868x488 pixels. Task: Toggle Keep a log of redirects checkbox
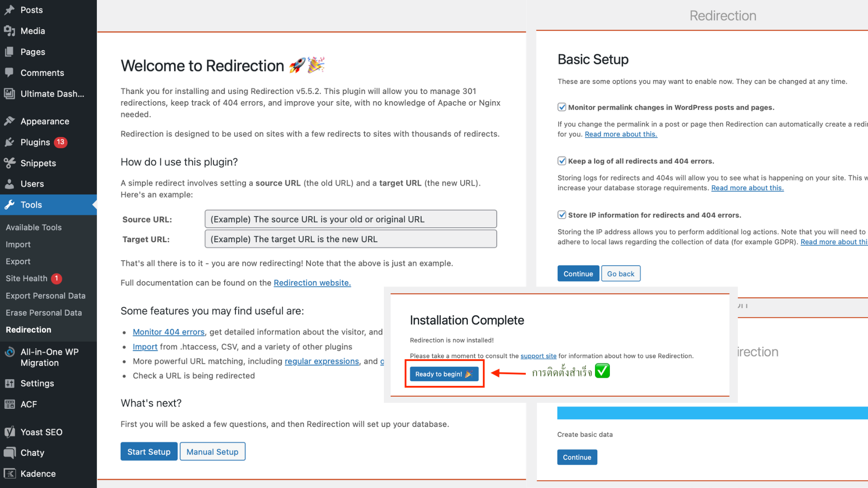point(562,161)
